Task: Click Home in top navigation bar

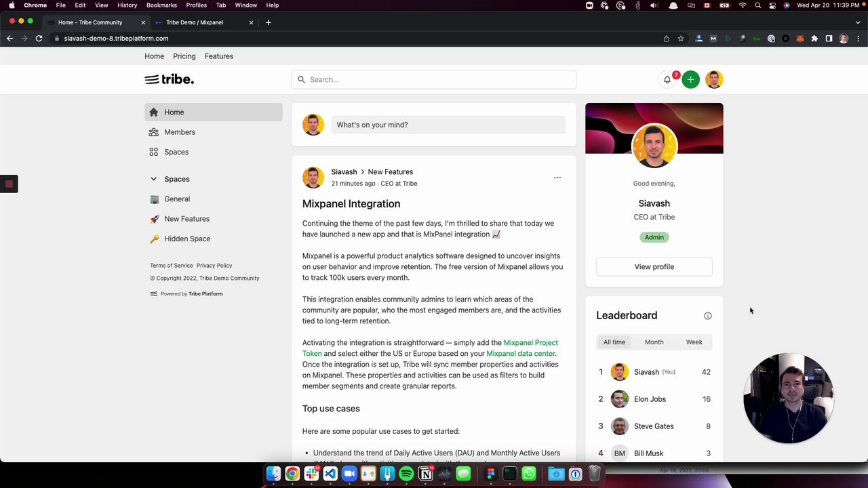Action: coord(154,56)
